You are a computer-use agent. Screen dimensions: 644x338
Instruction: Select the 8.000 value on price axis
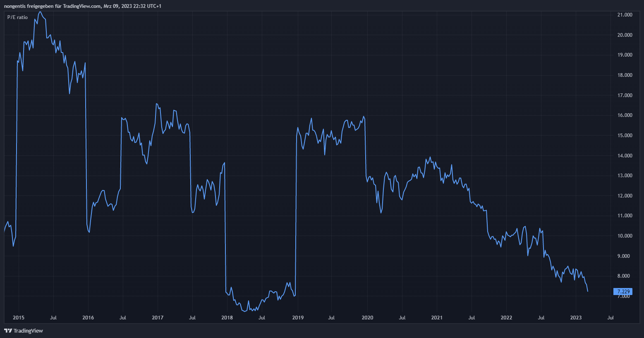(625, 276)
